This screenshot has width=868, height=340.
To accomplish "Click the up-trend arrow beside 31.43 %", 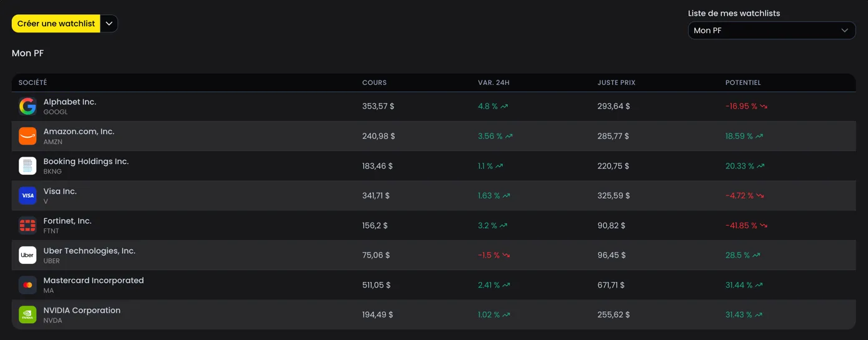I will click(759, 315).
